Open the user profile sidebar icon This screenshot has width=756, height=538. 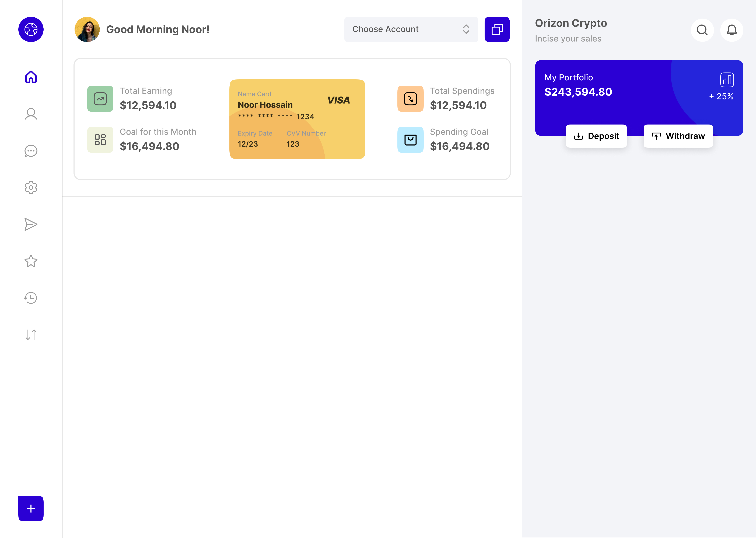[x=31, y=114]
